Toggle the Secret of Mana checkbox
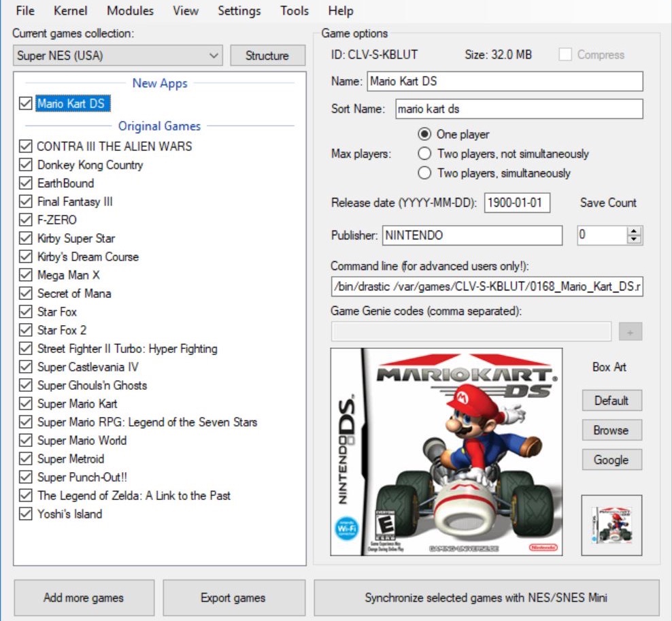The height and width of the screenshot is (621, 672). [26, 293]
